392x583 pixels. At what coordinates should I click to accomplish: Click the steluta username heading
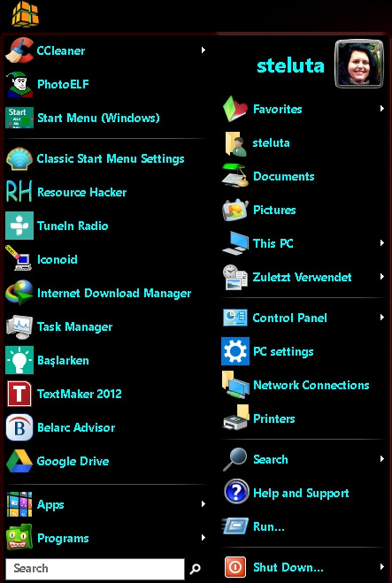pyautogui.click(x=290, y=65)
